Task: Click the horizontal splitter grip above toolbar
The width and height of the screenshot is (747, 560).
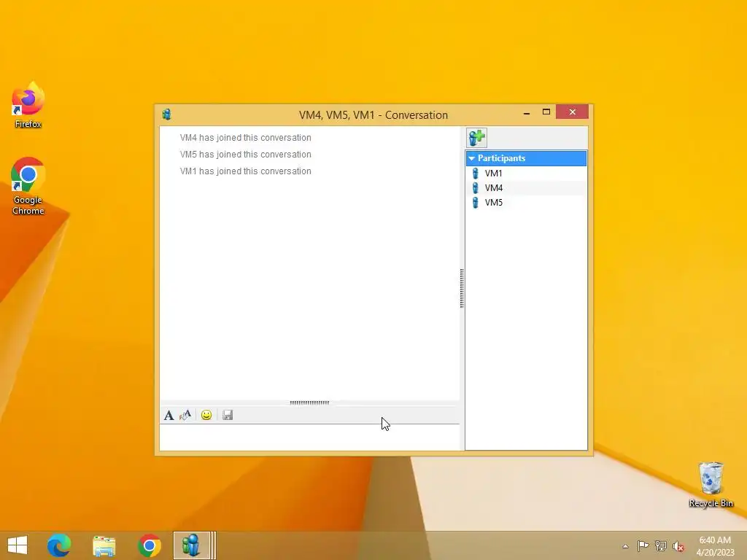Action: click(309, 402)
